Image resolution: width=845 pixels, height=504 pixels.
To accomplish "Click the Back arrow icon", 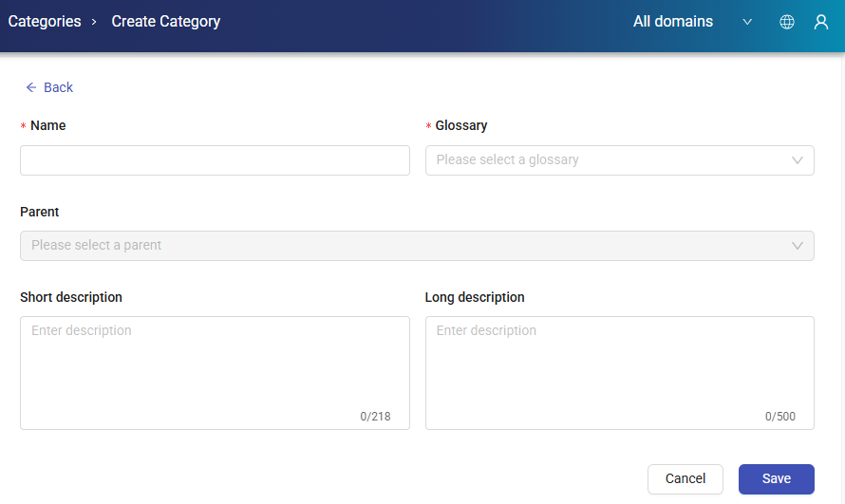I will click(x=31, y=87).
